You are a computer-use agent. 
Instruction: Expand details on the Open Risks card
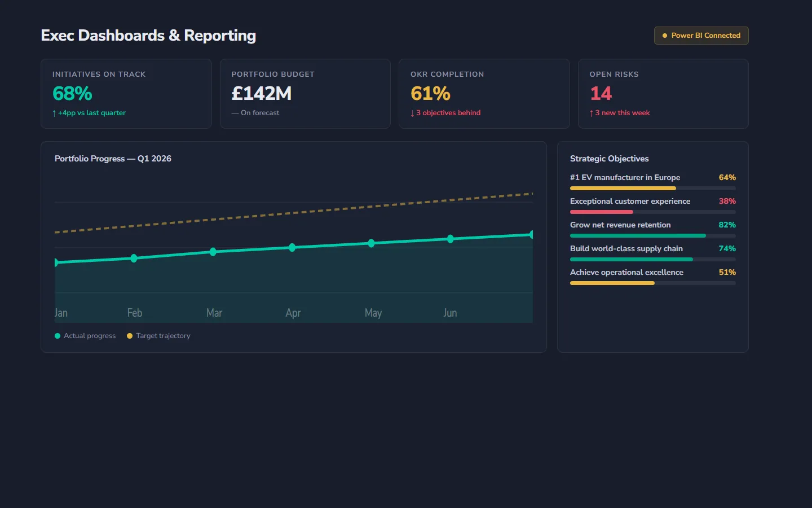click(x=663, y=94)
